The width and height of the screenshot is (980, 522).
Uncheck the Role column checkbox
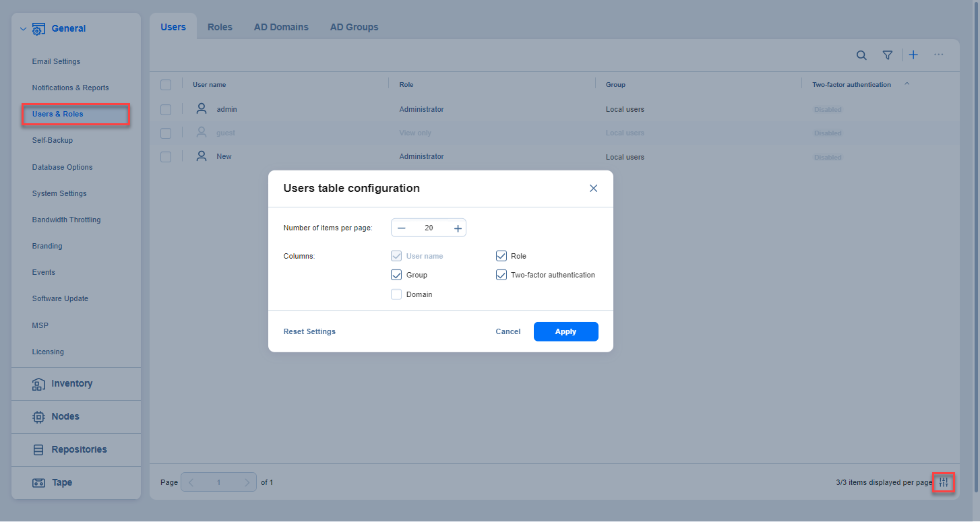501,256
